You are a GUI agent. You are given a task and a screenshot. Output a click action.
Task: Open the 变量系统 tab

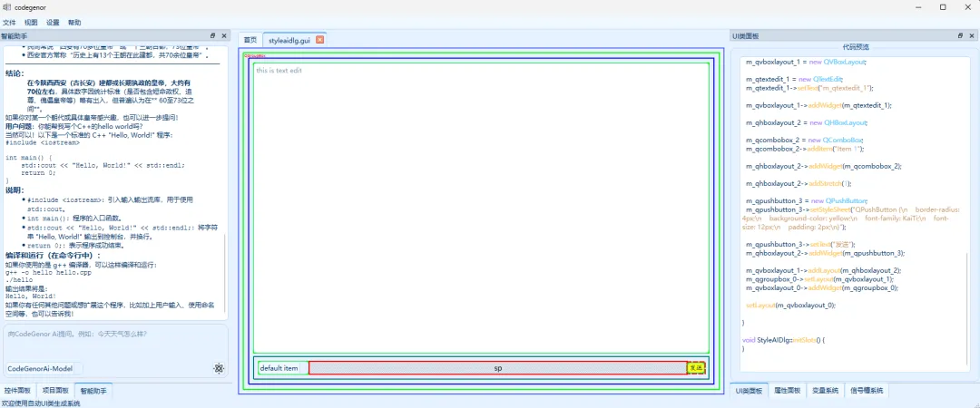click(x=825, y=391)
